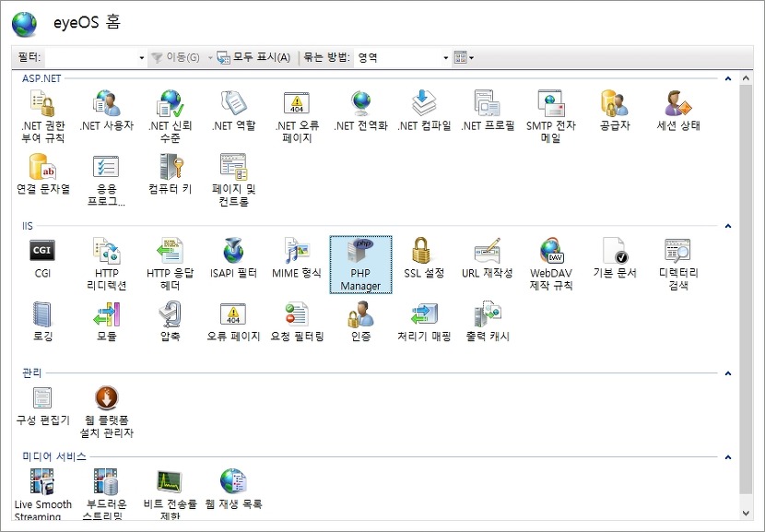Open the .NET 사용자 feature
The height and width of the screenshot is (532, 765).
click(106, 111)
